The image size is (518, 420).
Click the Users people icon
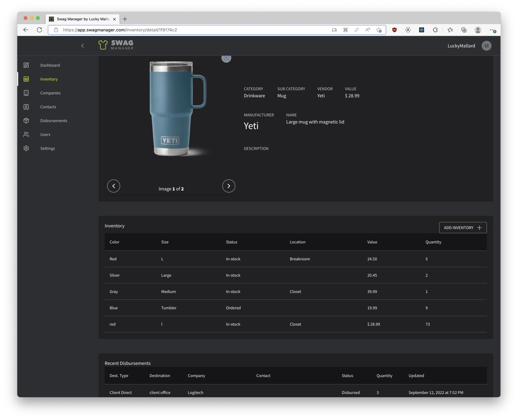tap(26, 135)
